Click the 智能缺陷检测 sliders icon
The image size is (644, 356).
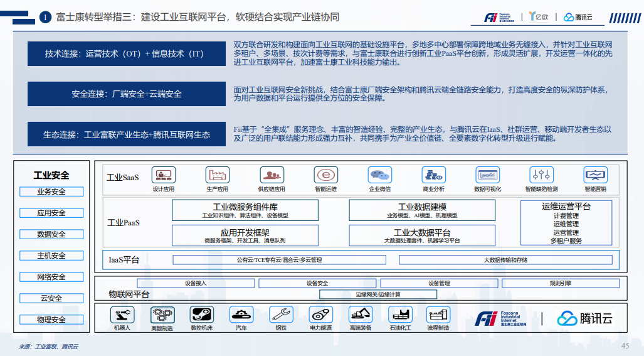tap(541, 175)
